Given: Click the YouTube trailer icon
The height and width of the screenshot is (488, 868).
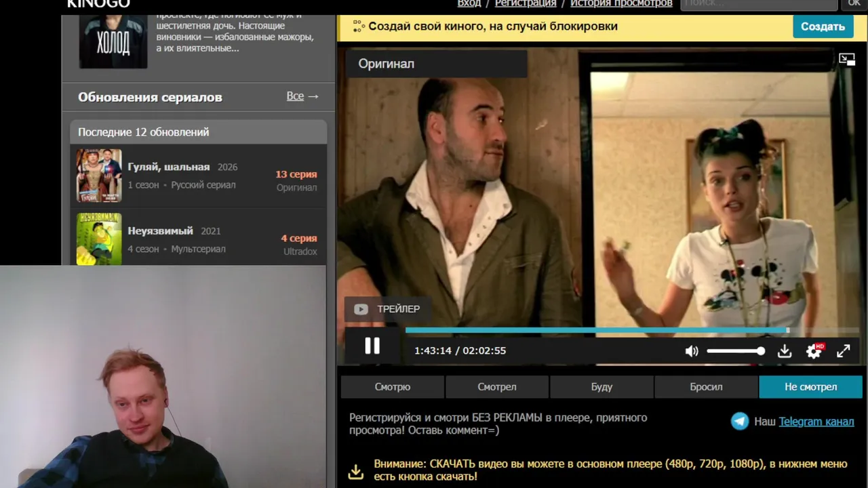Looking at the screenshot, I should click(x=361, y=309).
